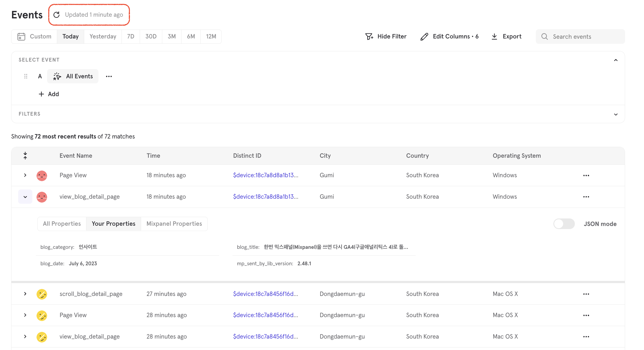644x350 pixels.
Task: Click Add to add another event
Action: pyautogui.click(x=49, y=94)
